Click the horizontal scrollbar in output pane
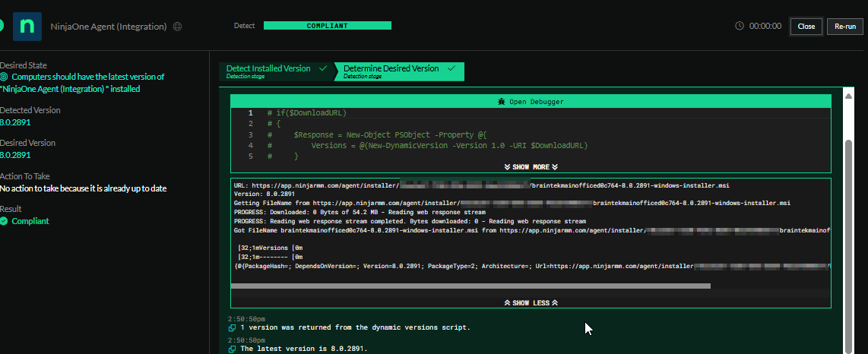 (470, 286)
